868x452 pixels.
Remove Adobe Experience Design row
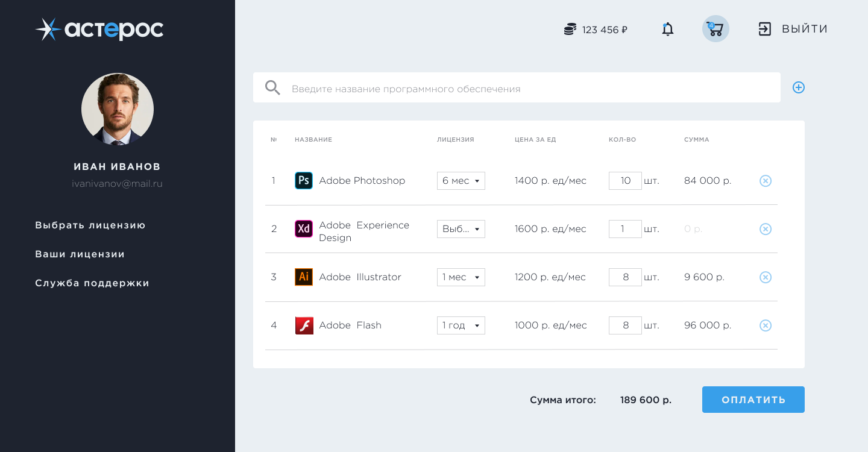point(766,229)
